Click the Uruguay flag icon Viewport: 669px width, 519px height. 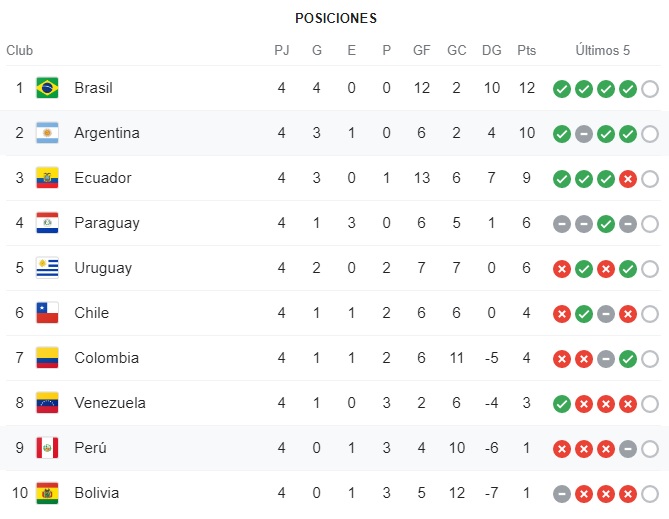(47, 268)
